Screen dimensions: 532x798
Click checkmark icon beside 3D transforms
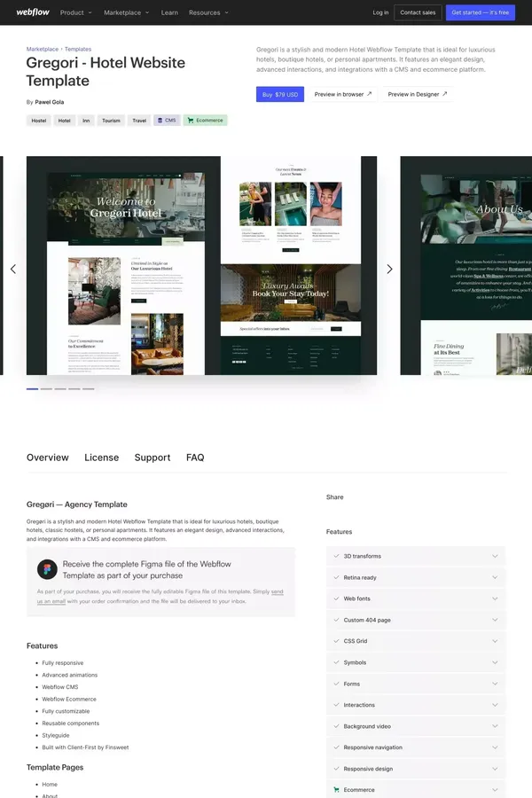pos(336,556)
